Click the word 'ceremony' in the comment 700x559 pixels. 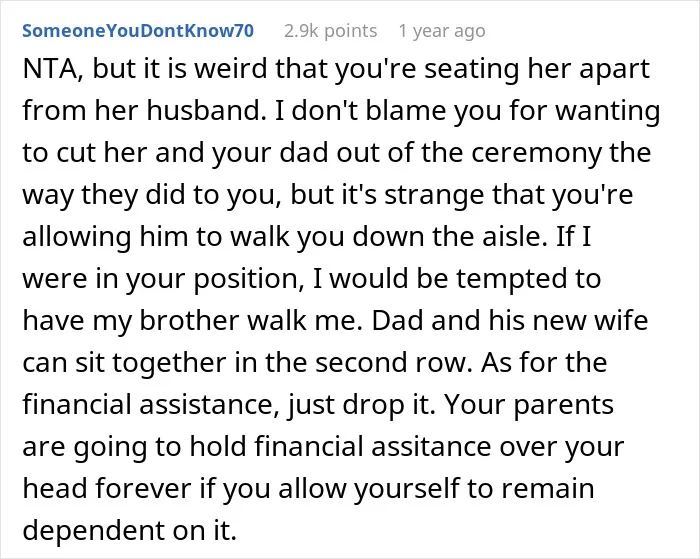click(537, 153)
